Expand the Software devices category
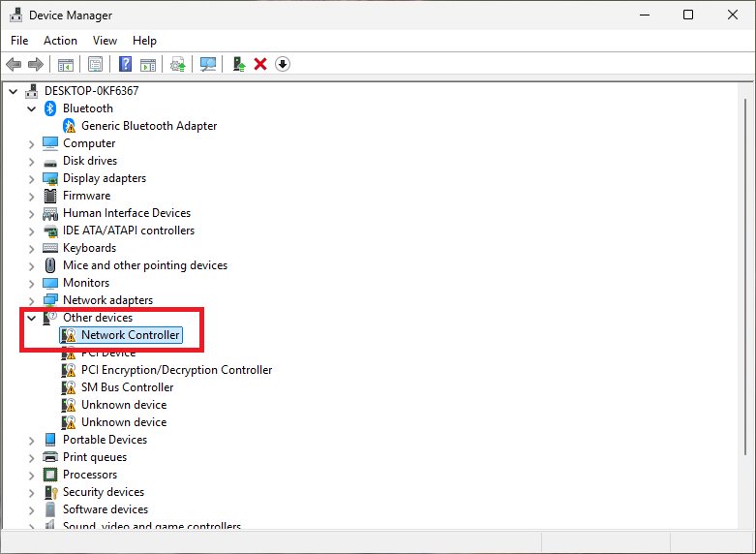This screenshot has width=756, height=554. click(31, 509)
